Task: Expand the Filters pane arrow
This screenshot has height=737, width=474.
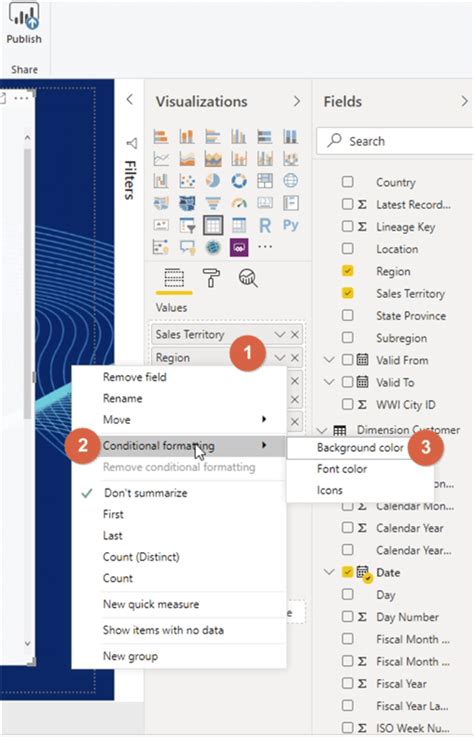Action: 130,100
